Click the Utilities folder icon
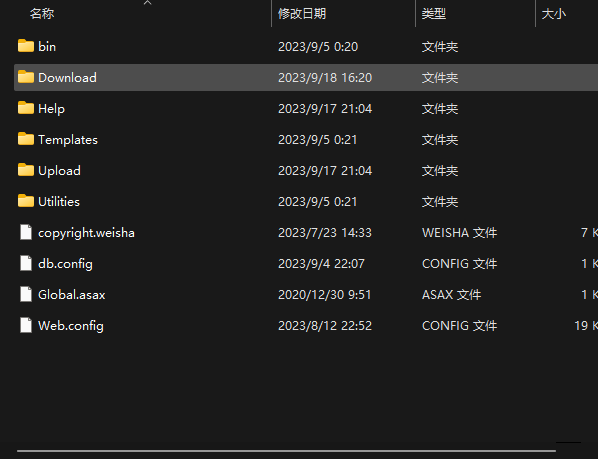This screenshot has height=459, width=598. click(26, 201)
